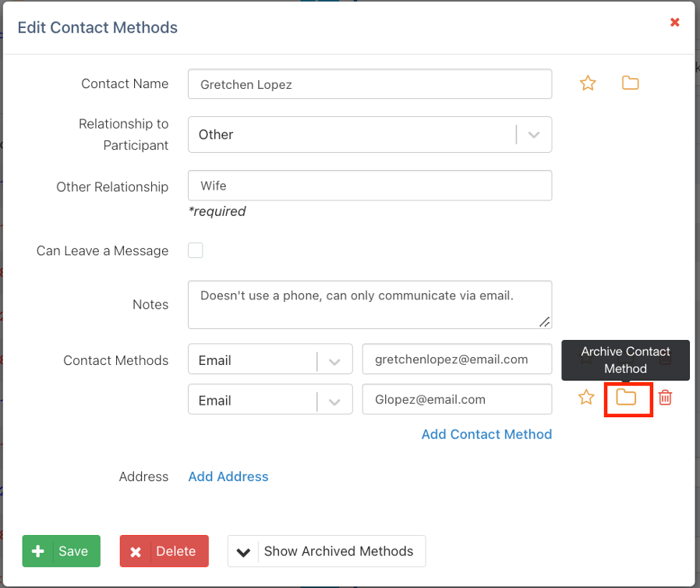Click the plus icon on Save button
700x588 pixels.
tap(37, 551)
